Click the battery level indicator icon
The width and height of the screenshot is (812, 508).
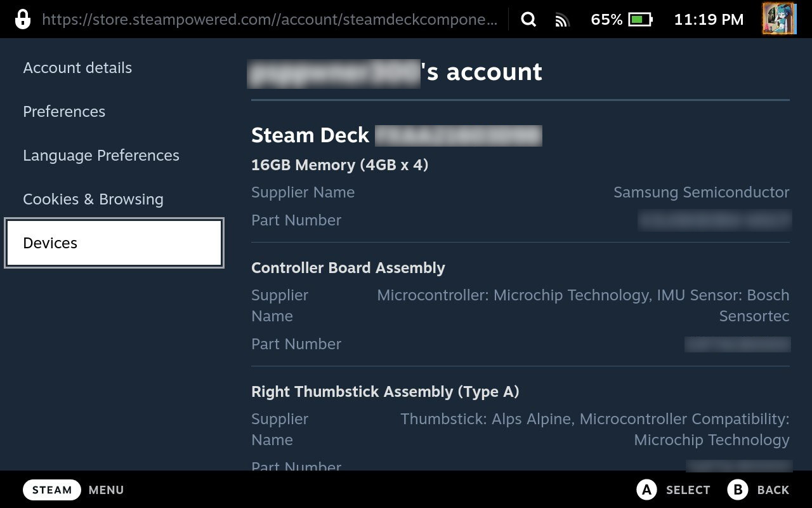coord(640,20)
